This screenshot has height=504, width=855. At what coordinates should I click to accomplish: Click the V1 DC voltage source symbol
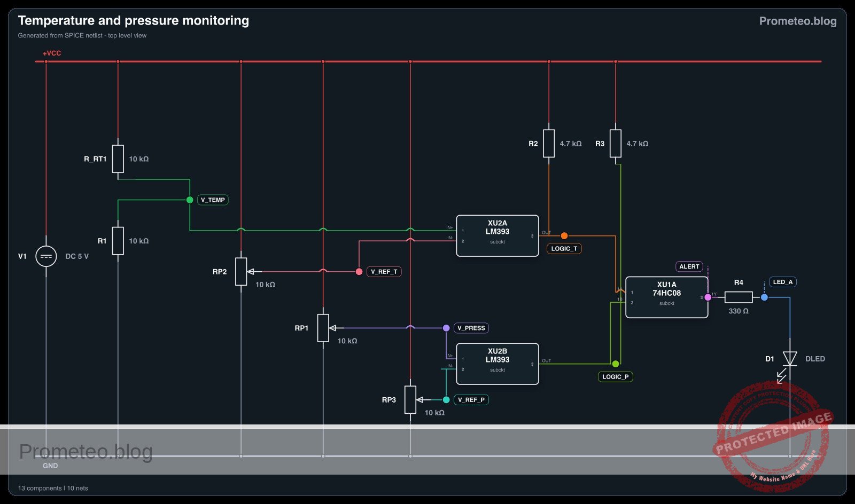46,256
